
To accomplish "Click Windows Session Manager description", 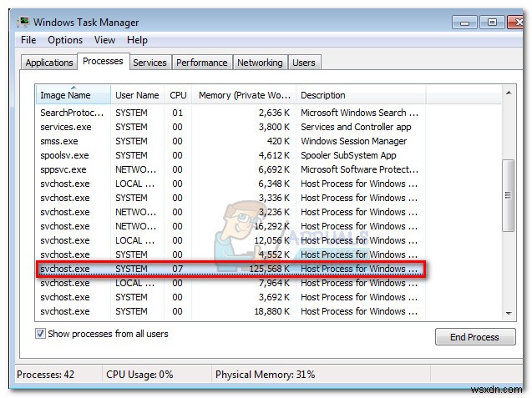I will pyautogui.click(x=354, y=141).
